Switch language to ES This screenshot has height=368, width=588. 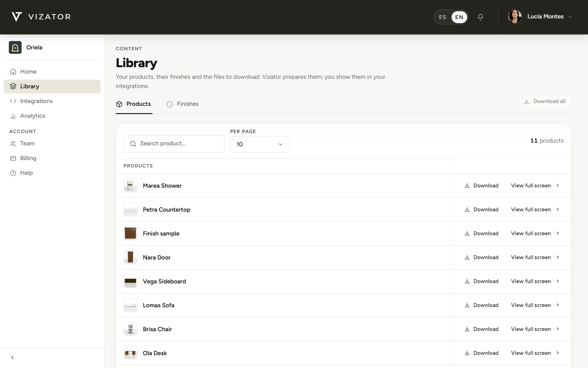pyautogui.click(x=443, y=17)
